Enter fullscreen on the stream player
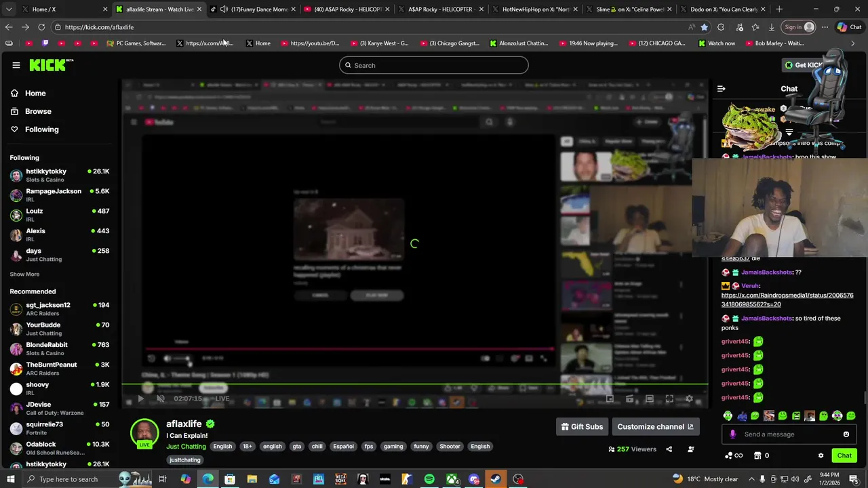This screenshot has width=868, height=488. point(669,399)
